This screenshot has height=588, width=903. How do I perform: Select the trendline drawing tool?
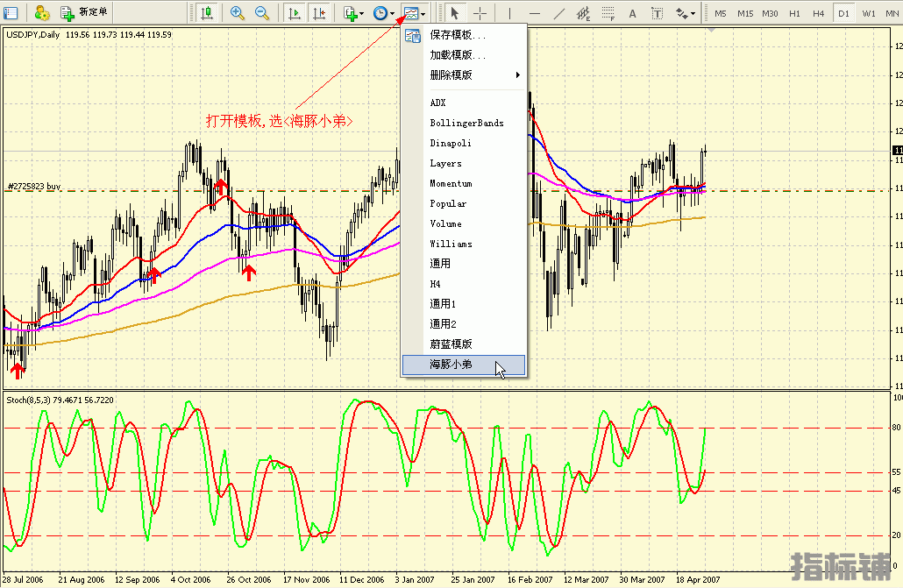click(558, 13)
